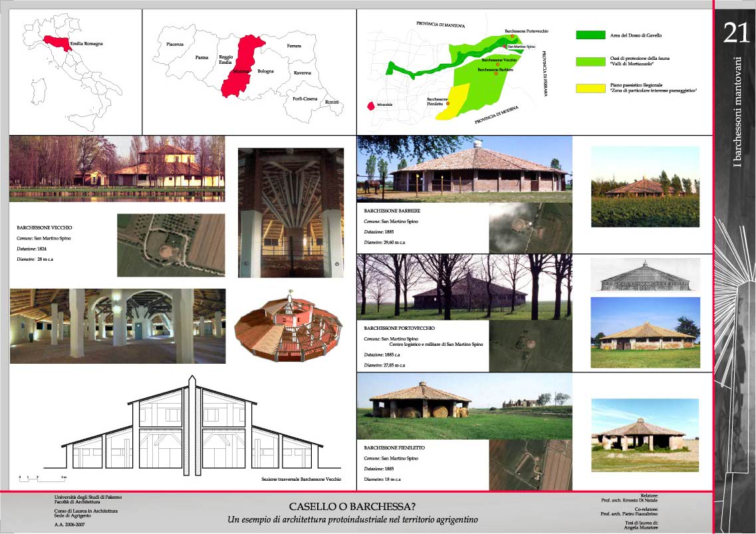This screenshot has height=534, width=756.
Task: Open the Barchessone Barbiere large exterior photo
Action: [464, 169]
